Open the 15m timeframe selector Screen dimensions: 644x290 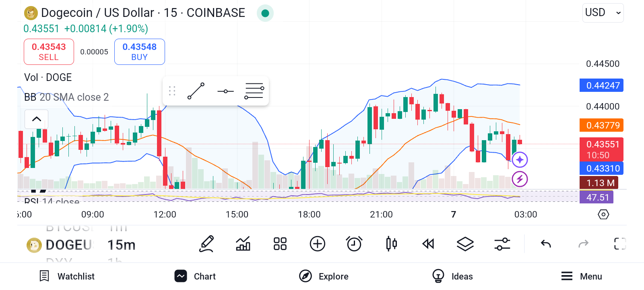pos(121,245)
